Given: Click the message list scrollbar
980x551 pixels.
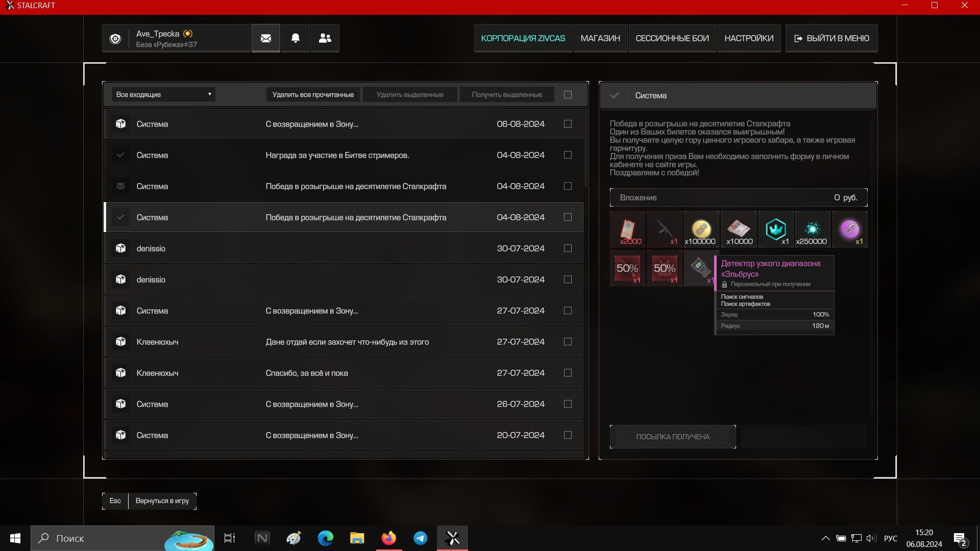Looking at the screenshot, I should [x=586, y=148].
